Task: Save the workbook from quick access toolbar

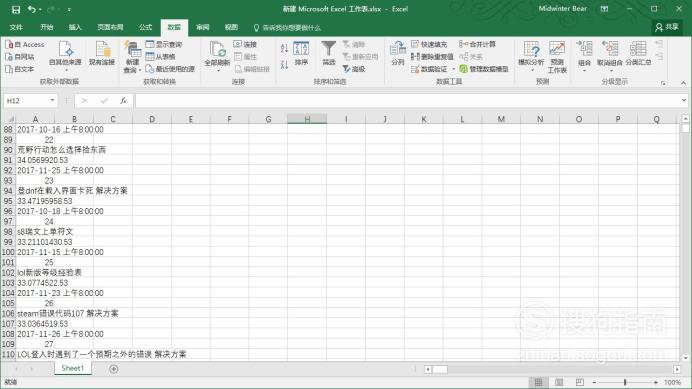Action: [x=16, y=9]
